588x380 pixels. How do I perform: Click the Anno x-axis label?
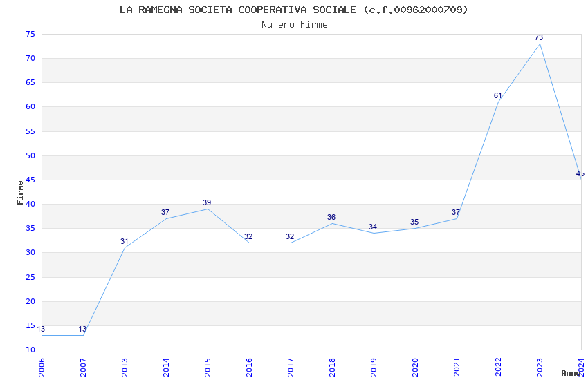(x=571, y=373)
